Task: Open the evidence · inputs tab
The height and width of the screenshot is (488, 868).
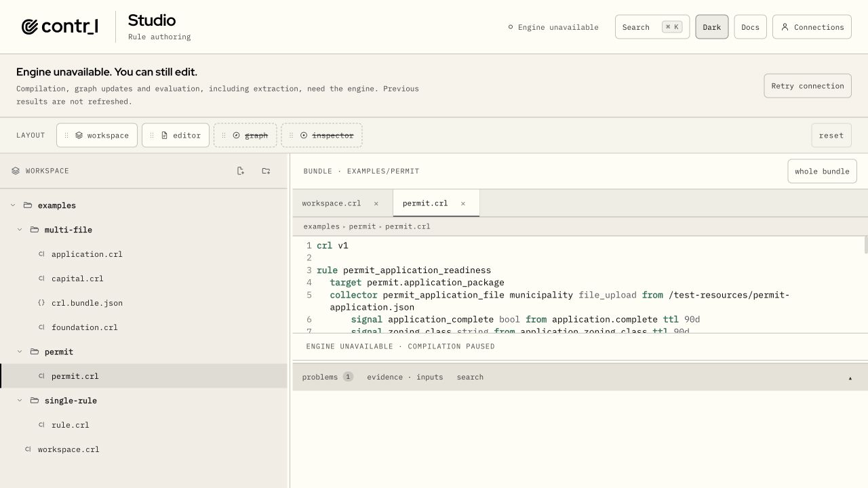Action: (x=405, y=377)
